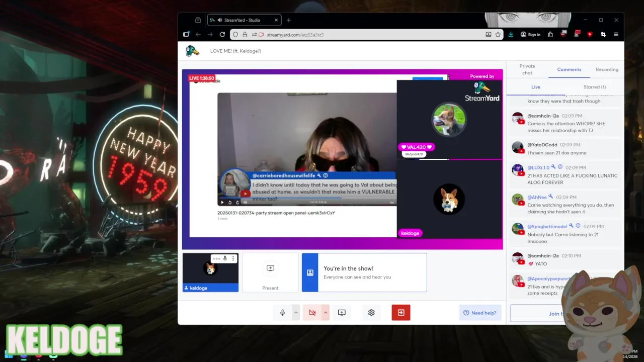Screen dimensions: 644x362
Task: Switch to the Private chat tab
Action: (527, 69)
